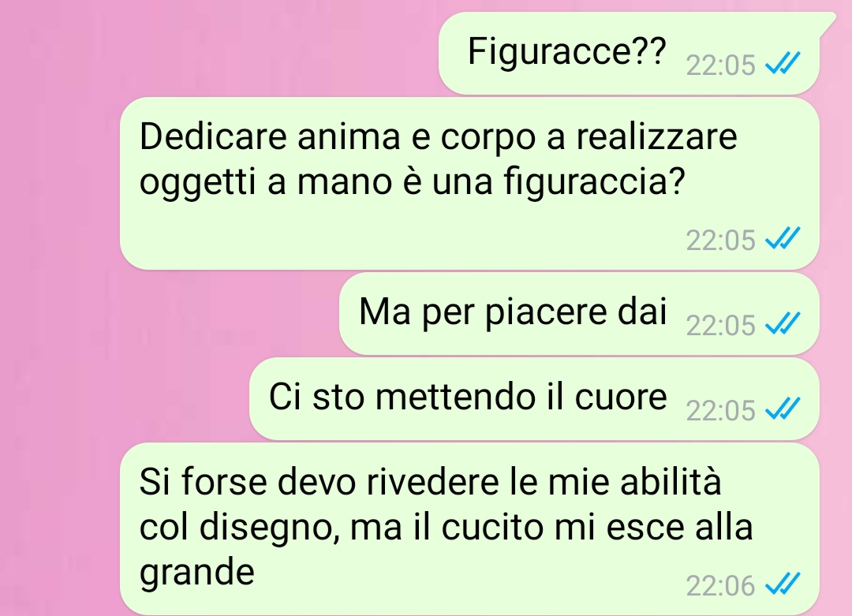Tap the blue ticks at 22:06 message
Viewport: 852px width, 616px height.
coord(783,584)
